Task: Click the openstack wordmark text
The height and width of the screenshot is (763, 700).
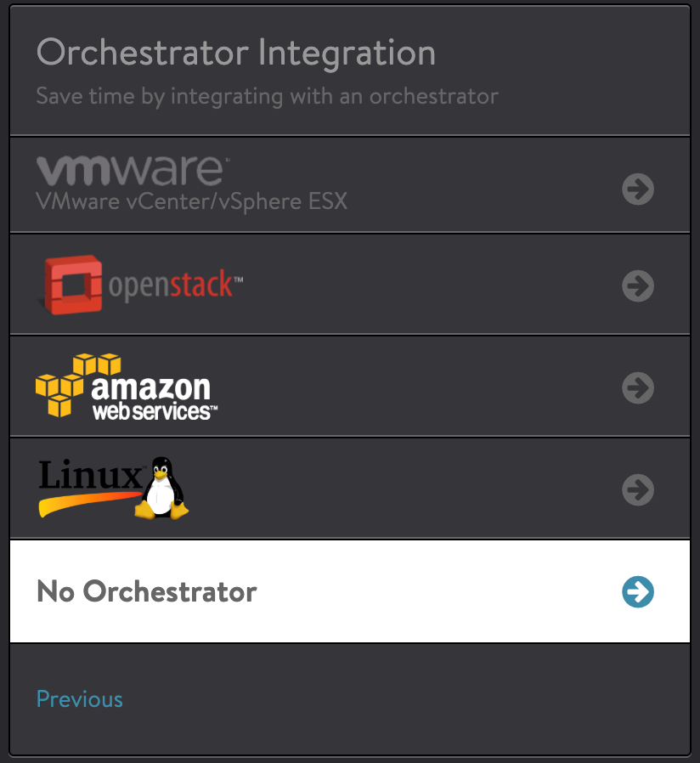Action: coord(176,285)
